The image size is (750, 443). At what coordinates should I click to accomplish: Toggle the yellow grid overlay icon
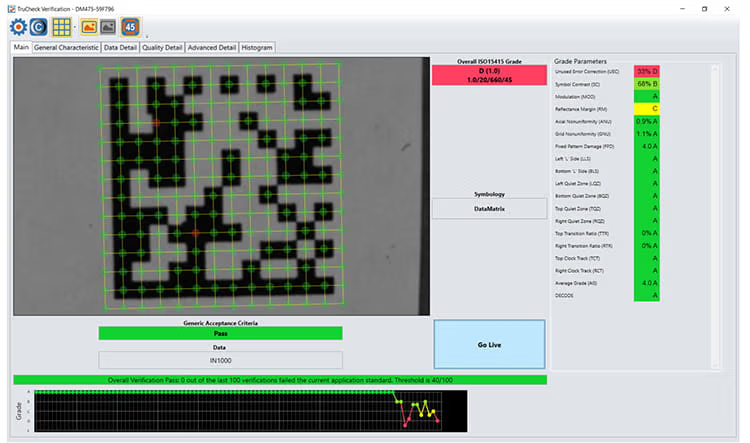click(62, 27)
